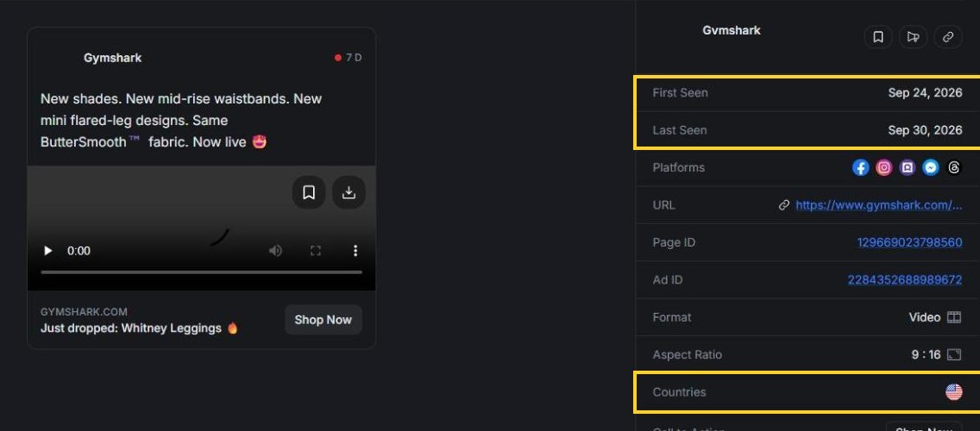Play the Gymshark ad video
This screenshot has height=431, width=980.
click(48, 251)
